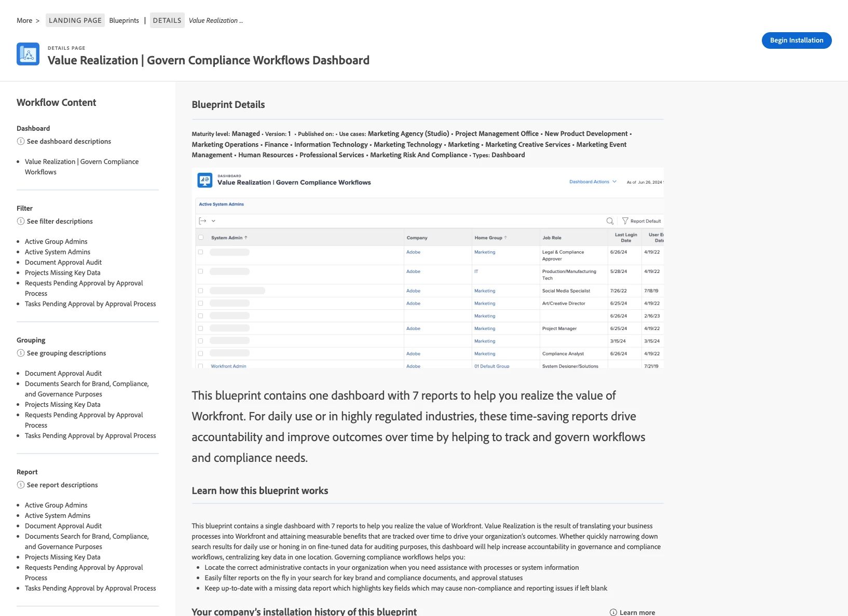The height and width of the screenshot is (616, 848).
Task: Click the IT home group link
Action: point(476,271)
